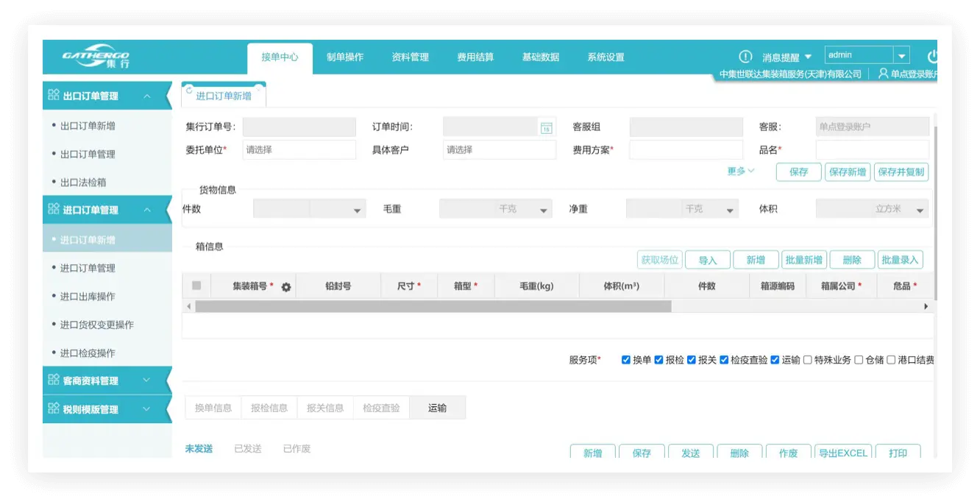Click the grid icon of 出口订单管理 header
Screen dimensions: 980x499
coord(53,95)
